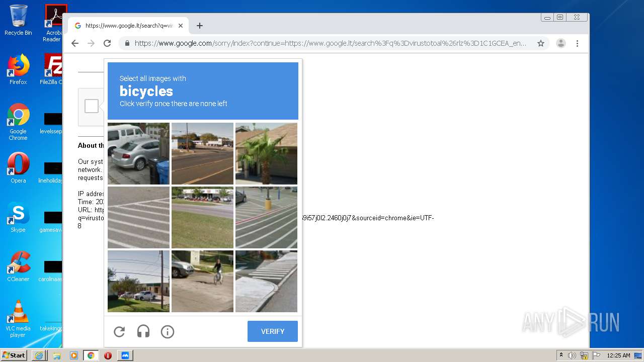
Task: Select the tile with the curb and sidewalk
Action: tap(266, 281)
